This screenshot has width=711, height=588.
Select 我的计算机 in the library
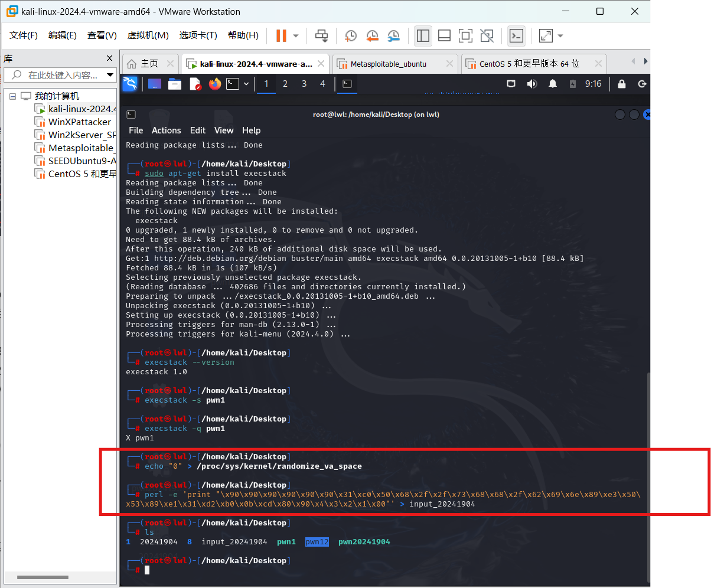tap(56, 96)
